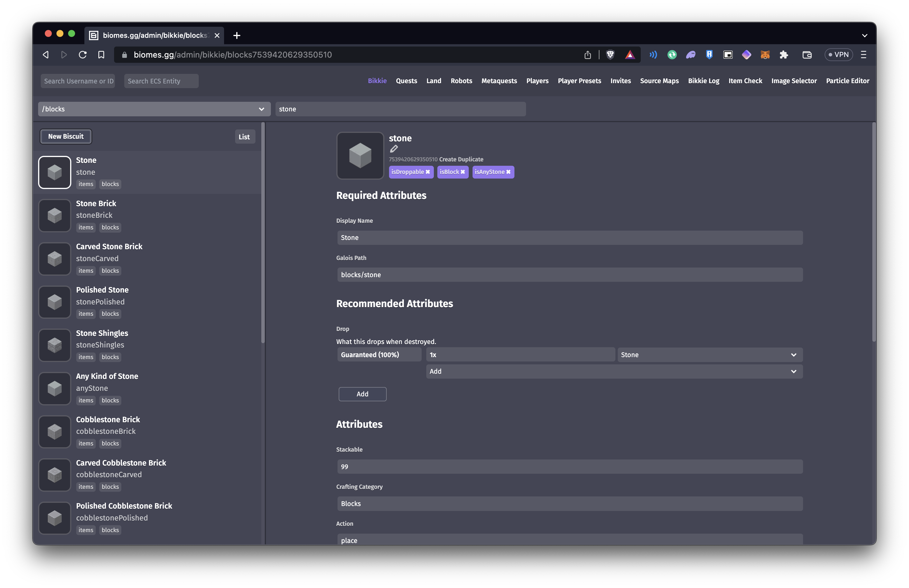
Task: Expand the Add dropdown under Drop
Action: (x=614, y=372)
